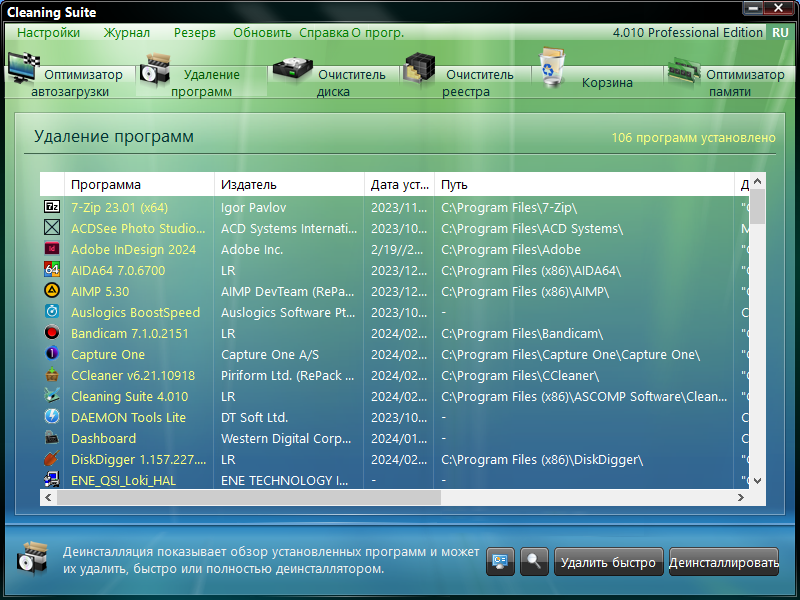The height and width of the screenshot is (600, 800).
Task: Click the RU language selector
Action: pyautogui.click(x=780, y=33)
